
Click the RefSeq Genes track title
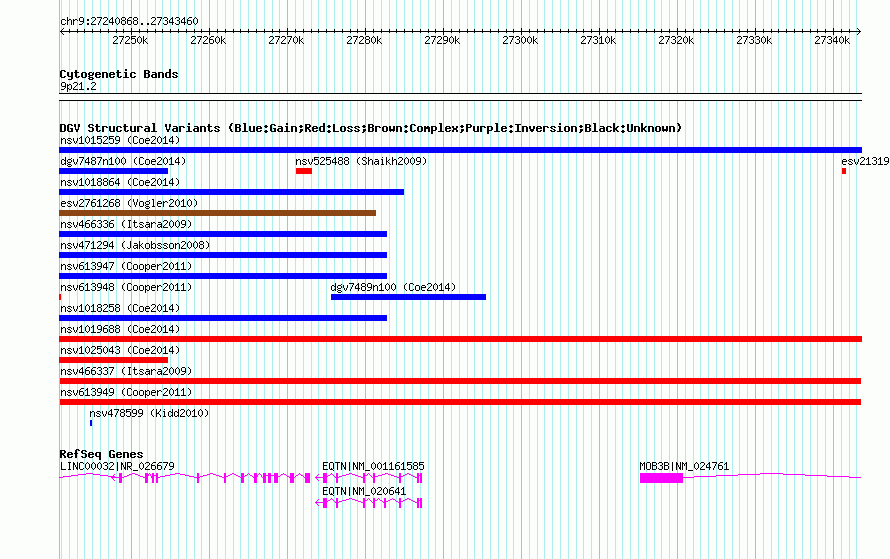coord(101,454)
